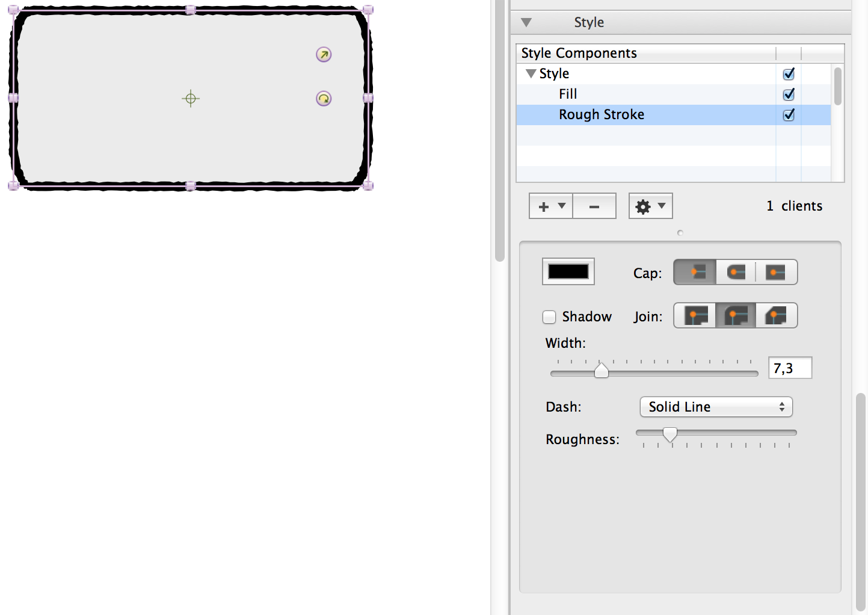This screenshot has height=615, width=868.
Task: Click the center crosshair of the shape
Action: 191,99
